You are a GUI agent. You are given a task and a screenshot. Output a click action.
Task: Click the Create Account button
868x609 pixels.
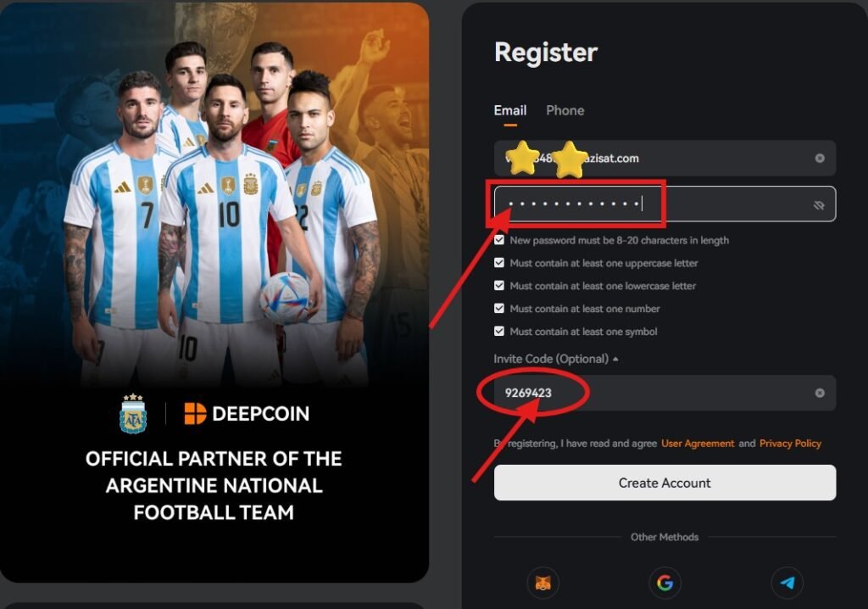coord(665,483)
